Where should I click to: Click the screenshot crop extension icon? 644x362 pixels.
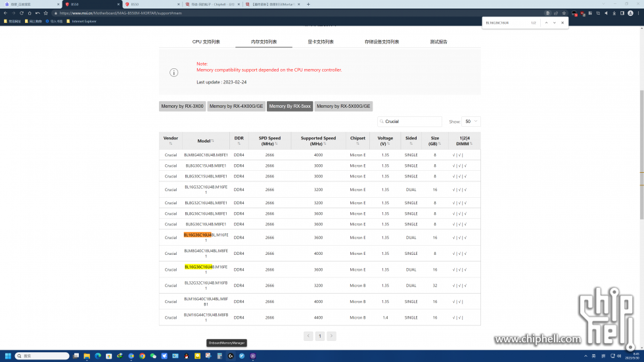[599, 13]
